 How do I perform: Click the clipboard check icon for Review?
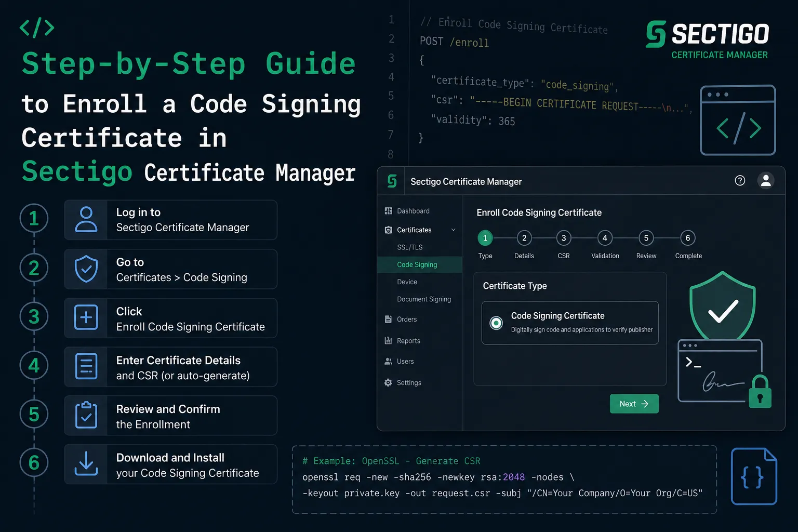click(x=86, y=415)
